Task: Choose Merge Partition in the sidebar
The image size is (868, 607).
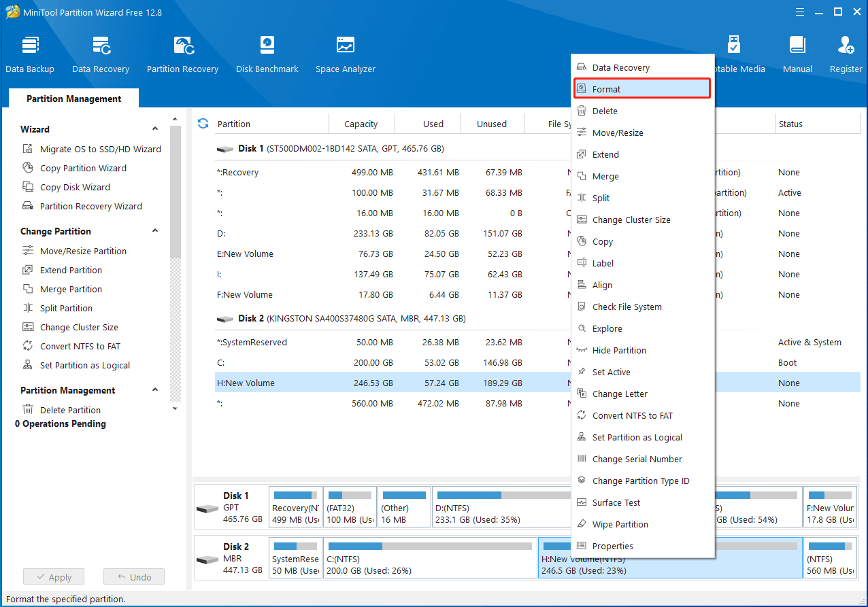Action: [63, 289]
